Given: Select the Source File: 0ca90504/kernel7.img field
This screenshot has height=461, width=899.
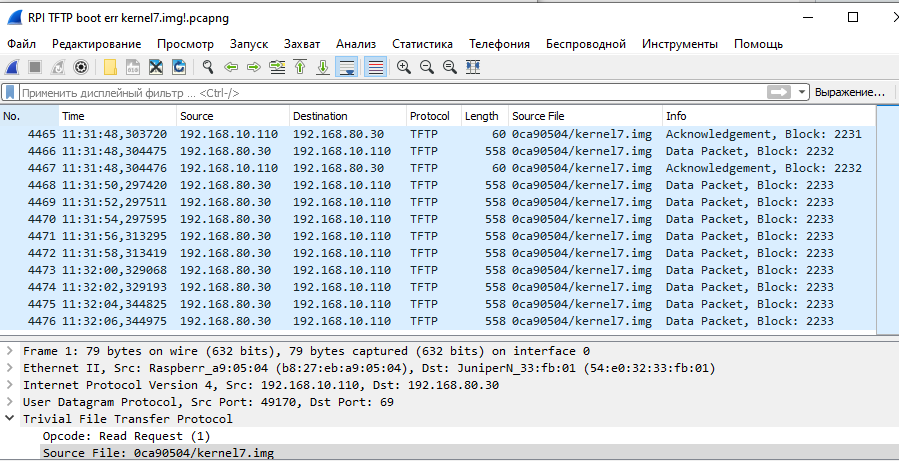Looking at the screenshot, I should click(158, 453).
